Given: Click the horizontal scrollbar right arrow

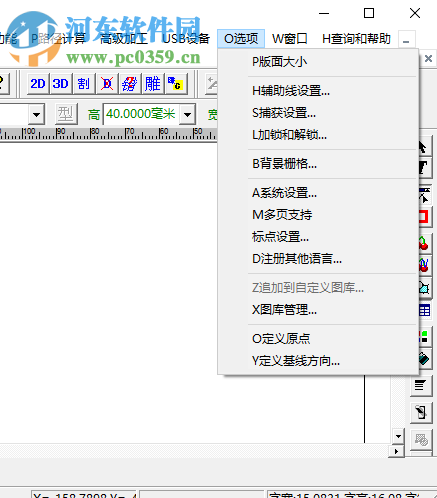Looking at the screenshot, I should pyautogui.click(x=396, y=451).
